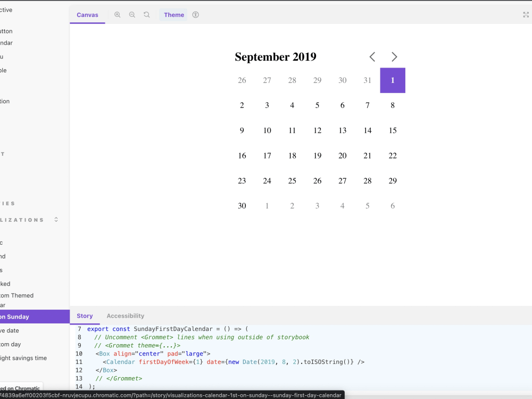532x399 pixels.
Task: Toggle fullscreen mode icon at top right
Action: [526, 14]
